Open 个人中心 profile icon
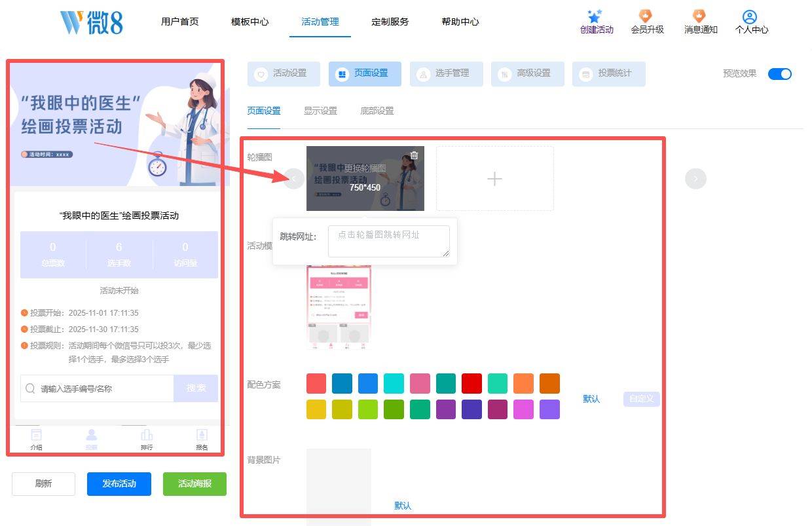Image resolution: width=812 pixels, height=526 pixels. pos(750,16)
